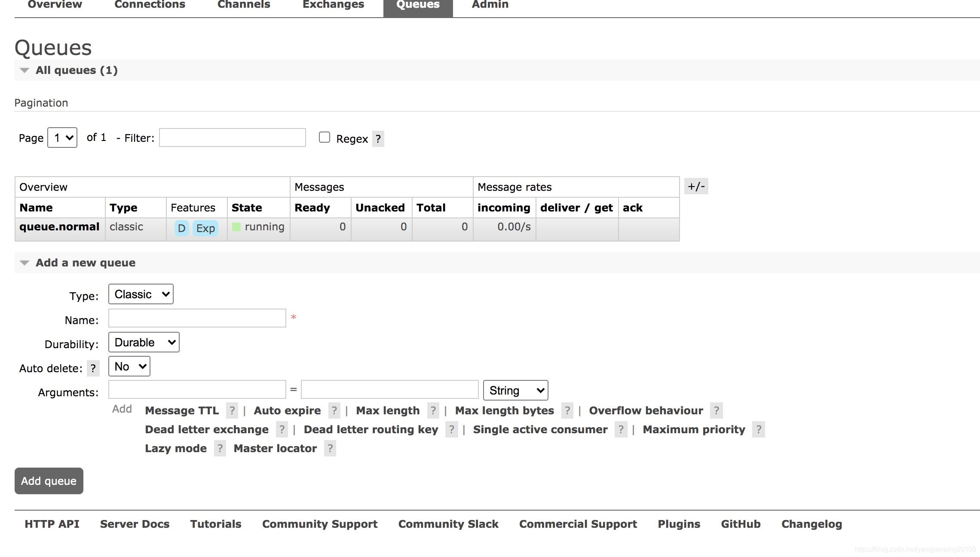
Task: Enable the Regex checkbox
Action: (x=325, y=137)
